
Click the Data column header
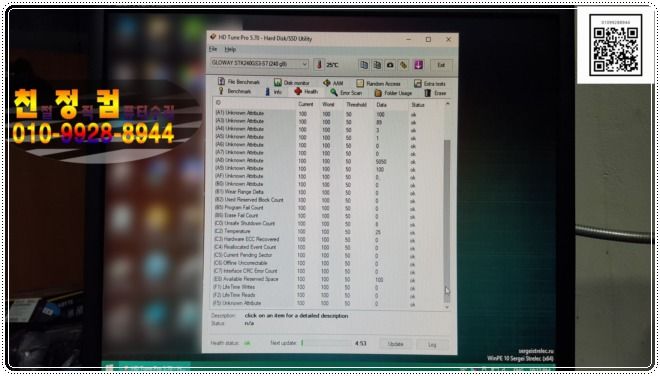pos(381,104)
